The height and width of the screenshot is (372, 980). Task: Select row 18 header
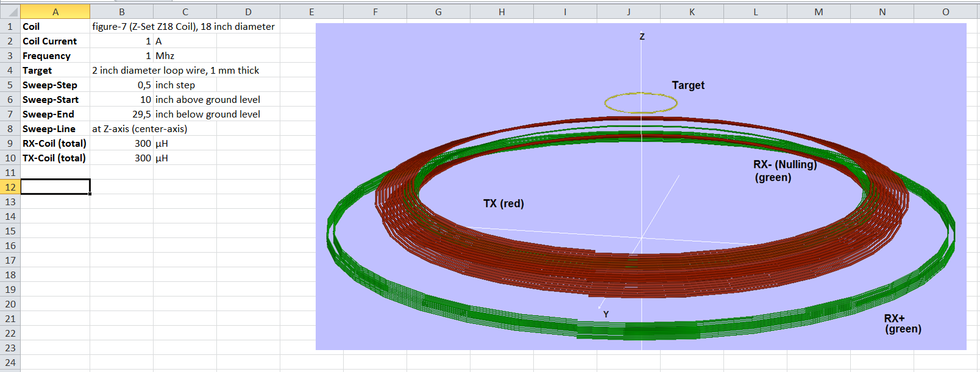(10, 275)
